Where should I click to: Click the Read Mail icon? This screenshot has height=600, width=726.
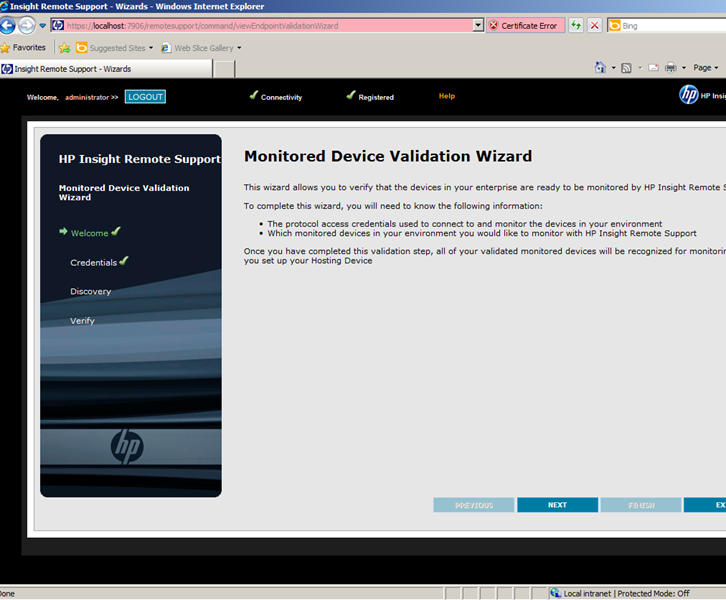coord(653,68)
